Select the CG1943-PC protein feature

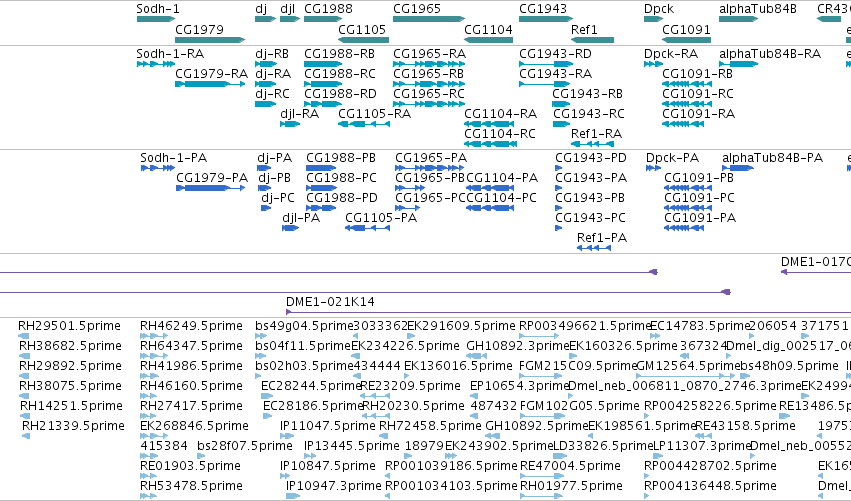(558, 229)
